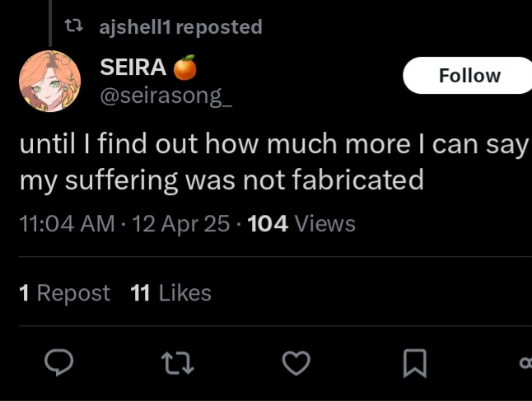Like the post with the heart icon
Screen dimensions: 532x401
[296, 363]
